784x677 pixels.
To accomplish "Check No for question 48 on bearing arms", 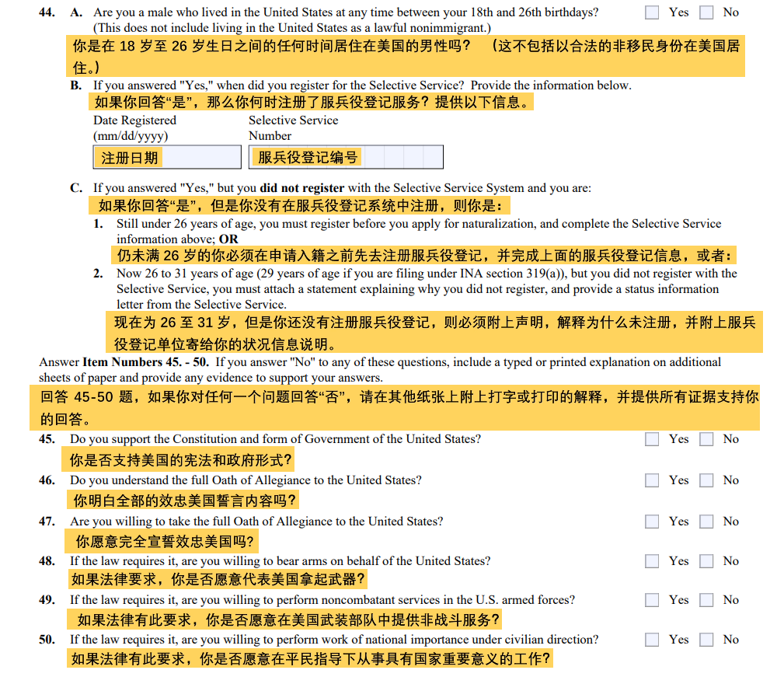I will coord(706,561).
